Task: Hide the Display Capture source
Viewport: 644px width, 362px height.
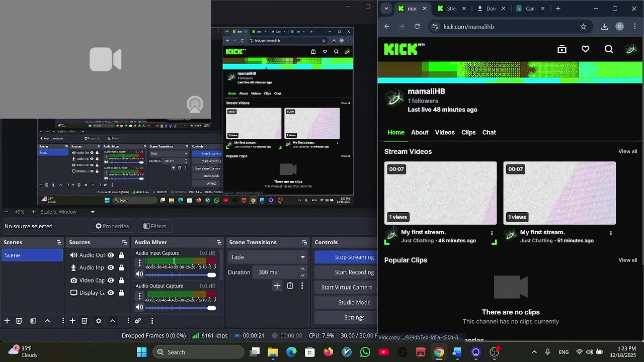Action: click(111, 293)
